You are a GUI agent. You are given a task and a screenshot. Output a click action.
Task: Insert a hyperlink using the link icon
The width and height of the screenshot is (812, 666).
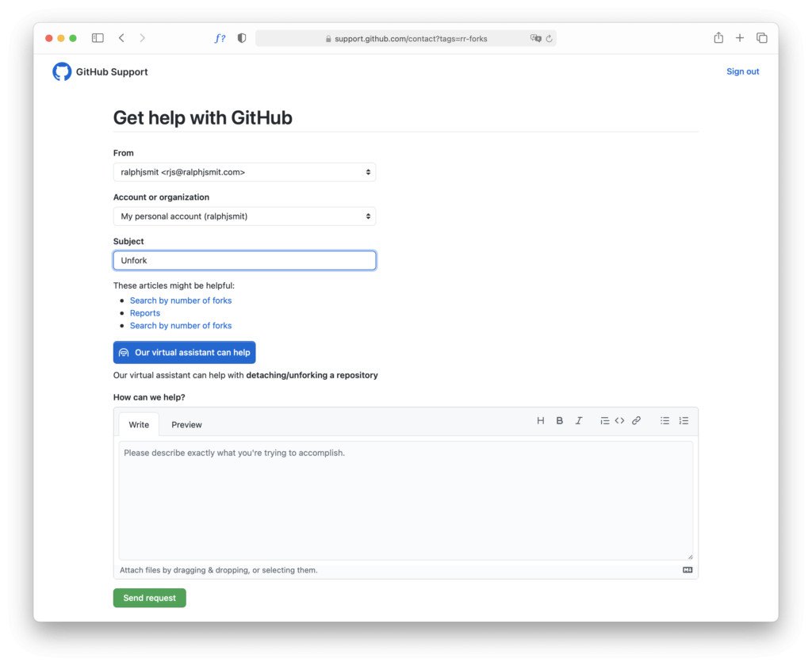pyautogui.click(x=636, y=420)
